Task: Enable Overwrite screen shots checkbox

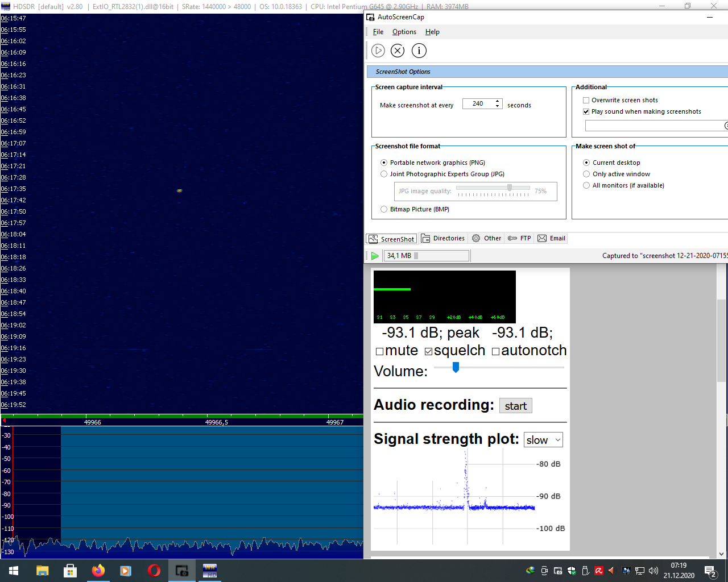Action: pyautogui.click(x=586, y=100)
